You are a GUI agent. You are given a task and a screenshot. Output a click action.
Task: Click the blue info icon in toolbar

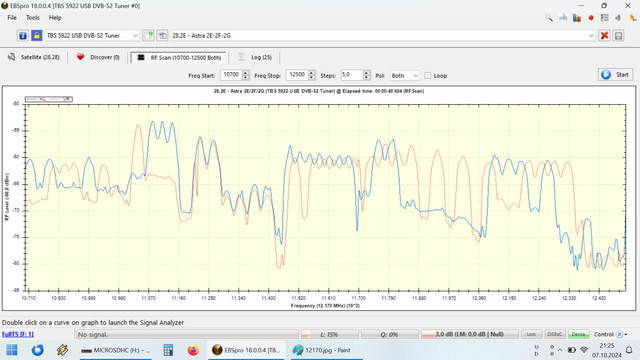(x=23, y=36)
